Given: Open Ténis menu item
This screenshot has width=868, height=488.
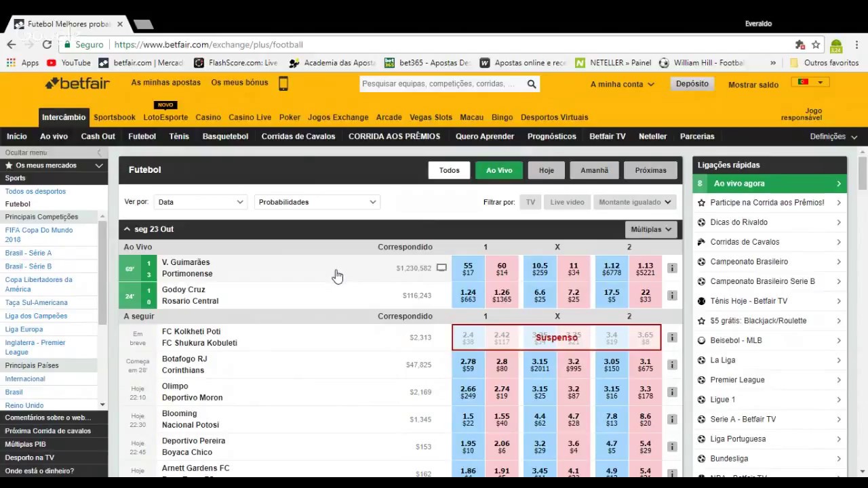Looking at the screenshot, I should (x=179, y=136).
